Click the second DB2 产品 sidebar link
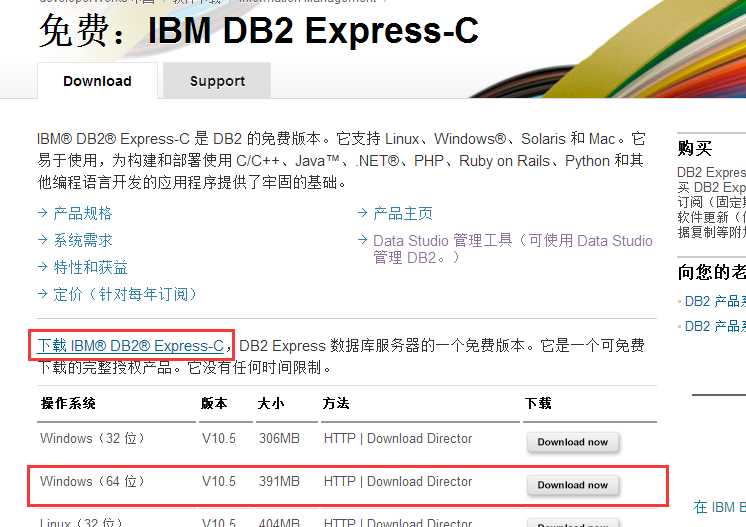The width and height of the screenshot is (746, 527). click(x=715, y=326)
